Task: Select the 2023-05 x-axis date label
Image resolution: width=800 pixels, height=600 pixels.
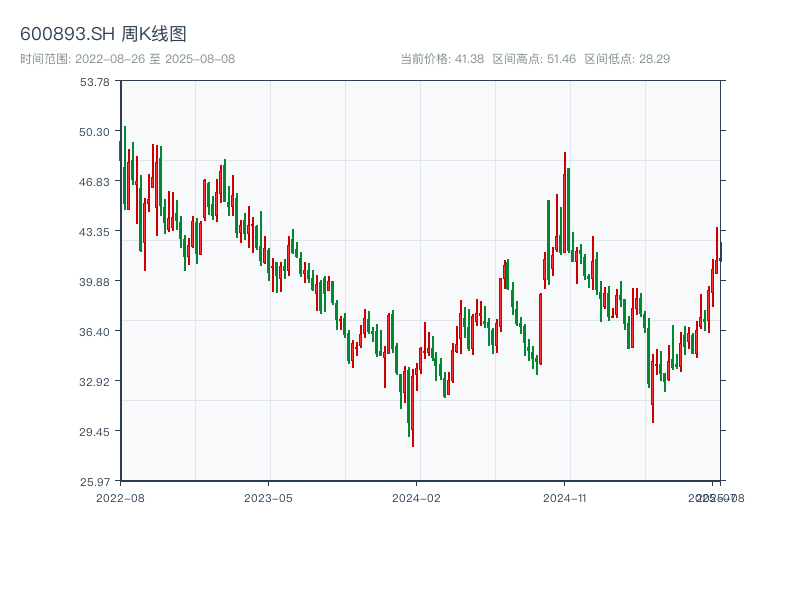Action: pyautogui.click(x=268, y=497)
